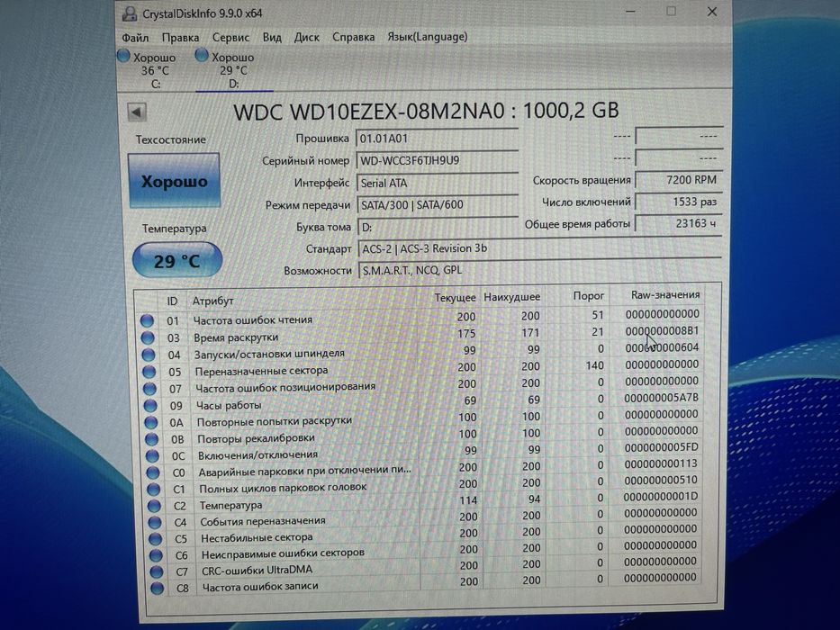Click status icon for CRC-ошибки UltraDMA

[157, 572]
